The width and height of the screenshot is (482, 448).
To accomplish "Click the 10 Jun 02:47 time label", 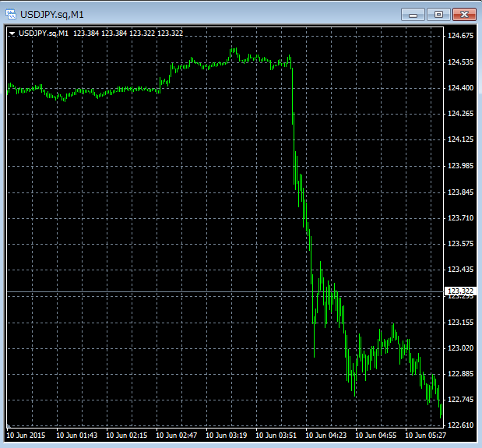I will [177, 436].
